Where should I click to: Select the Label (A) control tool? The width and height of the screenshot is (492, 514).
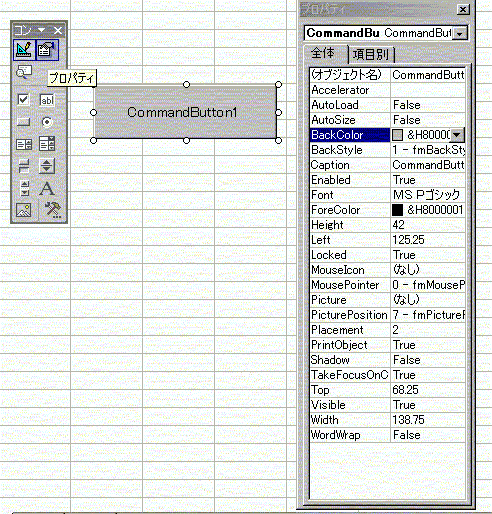point(47,188)
